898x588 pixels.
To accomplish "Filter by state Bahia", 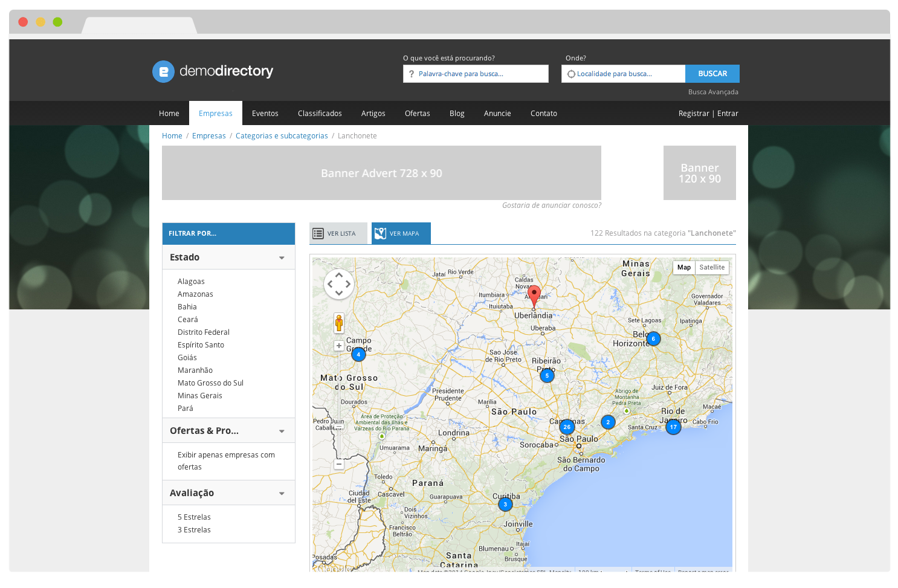I will coord(187,307).
